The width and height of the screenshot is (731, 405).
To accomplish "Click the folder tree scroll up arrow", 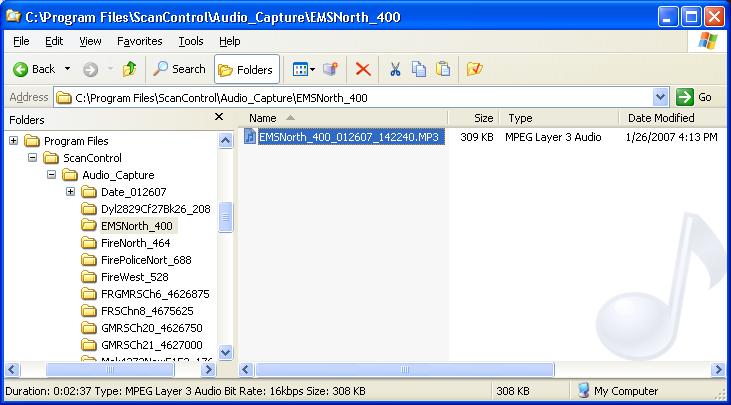I will (x=226, y=141).
